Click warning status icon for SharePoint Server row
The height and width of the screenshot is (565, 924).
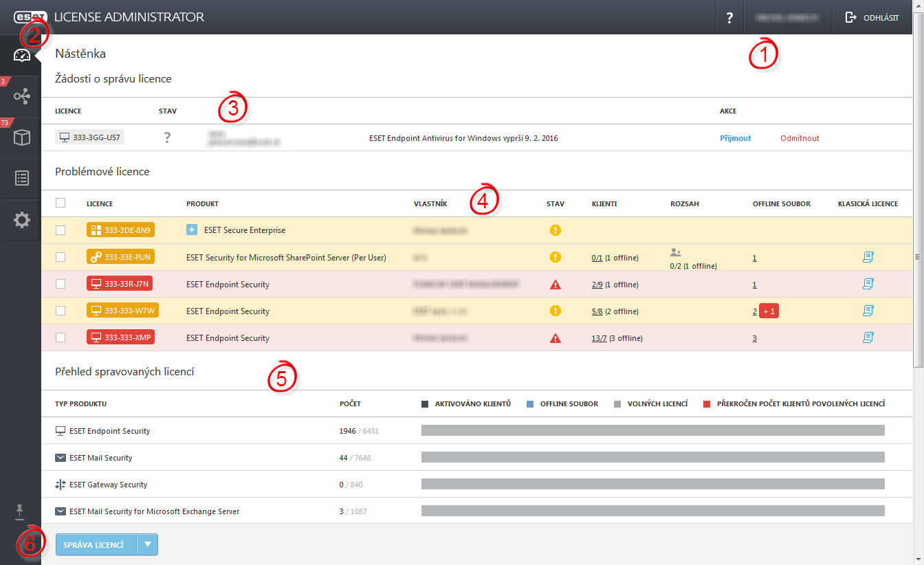[x=555, y=257]
